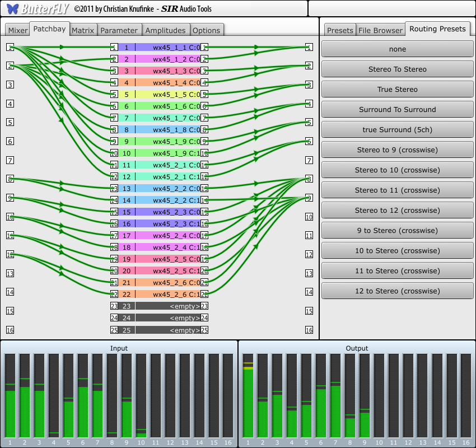Open the Options tab
Screen dimensions: 476x448
coord(207,30)
